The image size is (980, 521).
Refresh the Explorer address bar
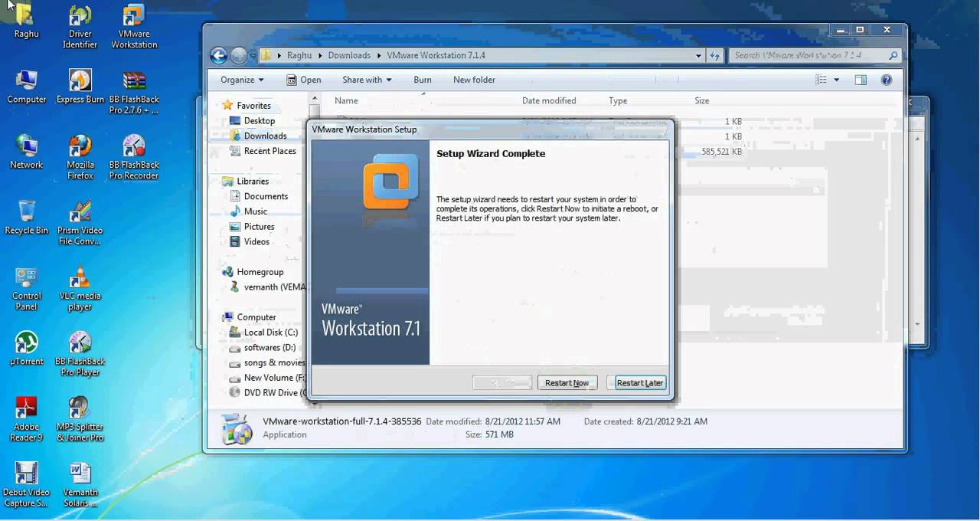pyautogui.click(x=715, y=55)
